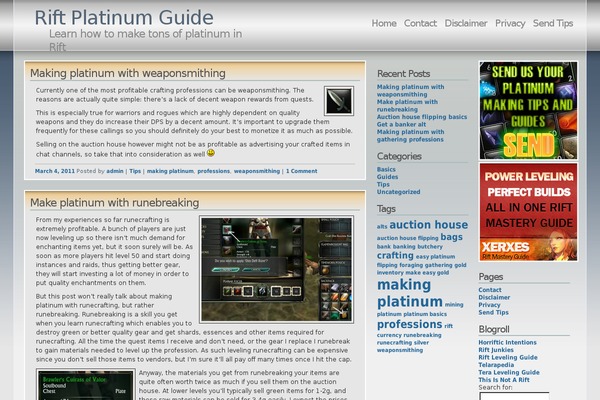Open the Brawler's Cuirass of Valor tooltip image
Image resolution: width=600 pixels, height=400 pixels.
[86, 384]
